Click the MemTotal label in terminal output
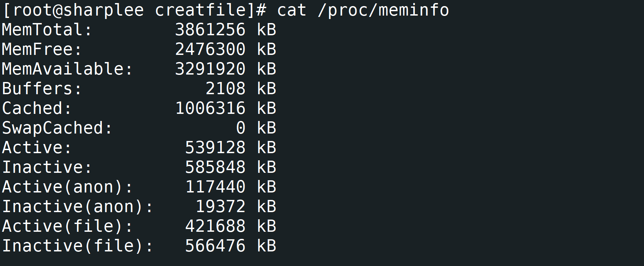The height and width of the screenshot is (266, 644). pos(47,30)
